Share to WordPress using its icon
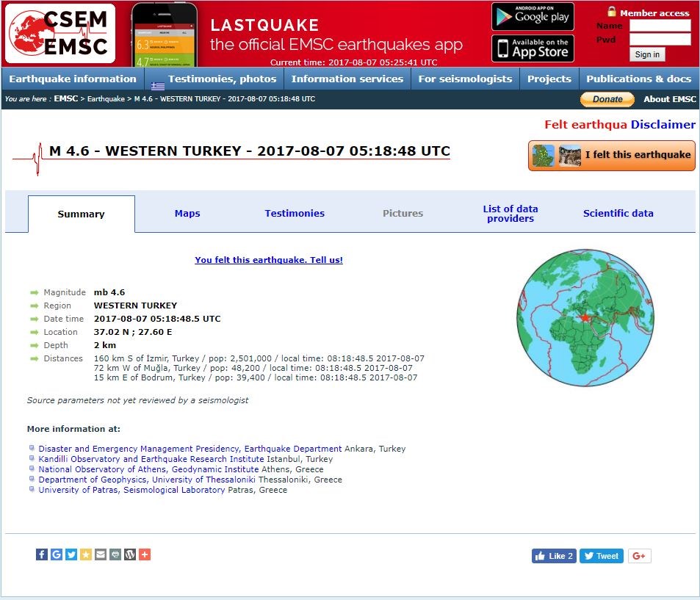The image size is (700, 600). tap(130, 554)
